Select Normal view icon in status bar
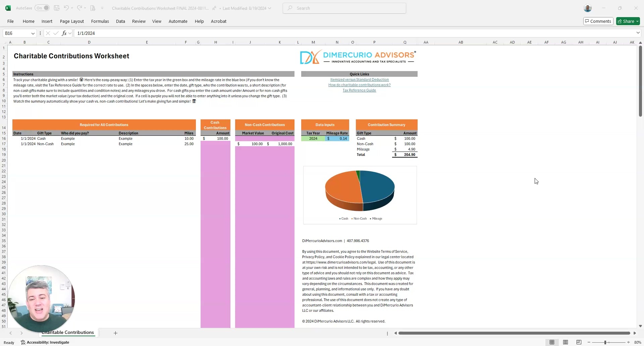644x346 pixels. 552,342
